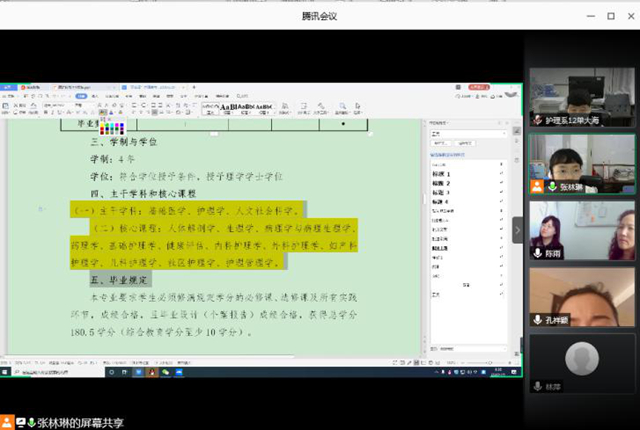Click the muted microphone icon beside 林萍
The height and width of the screenshot is (430, 640).
pos(538,385)
